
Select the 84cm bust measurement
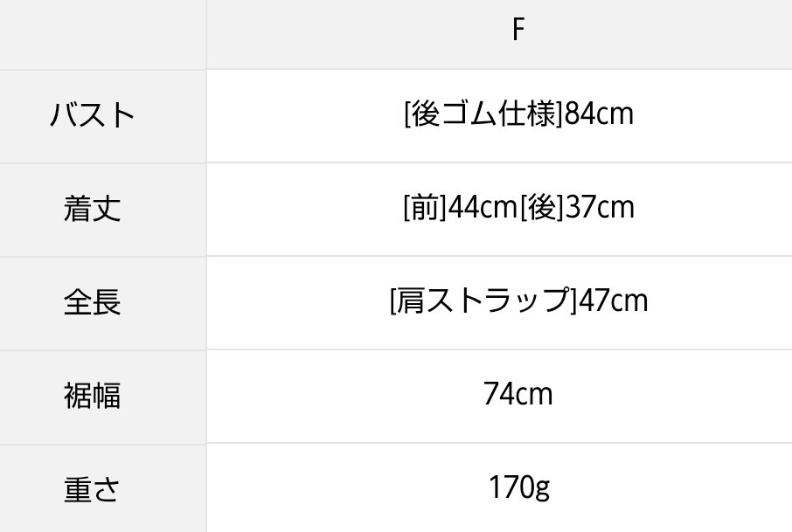point(599,114)
